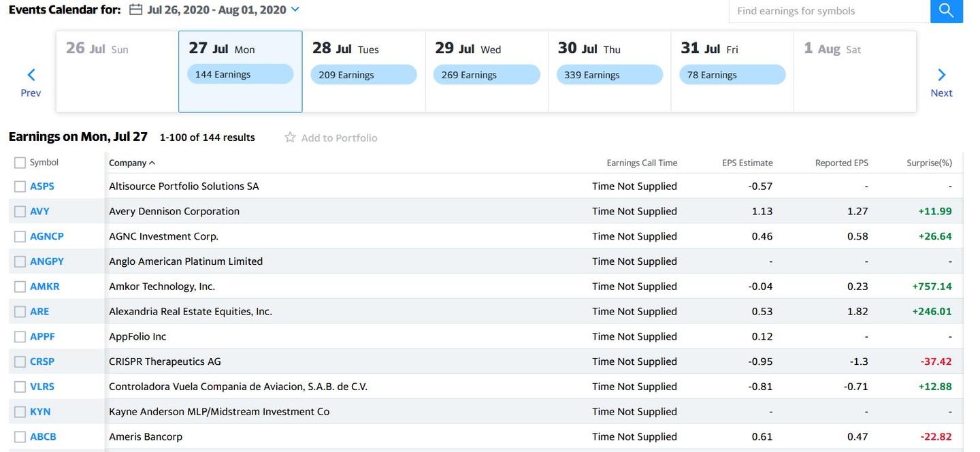Screen dimensions: 980x452
Task: Click the +246.01 surprise value
Action: [x=932, y=311]
